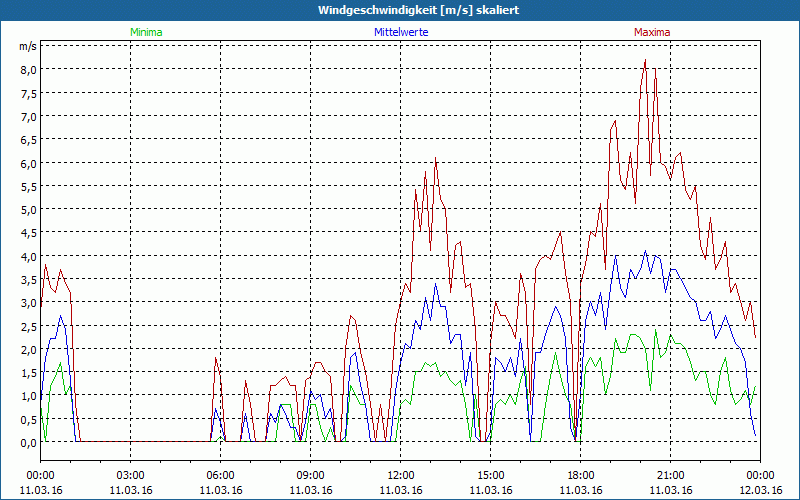The image size is (800, 500).
Task: Click the 18:00 time axis label
Action: pyautogui.click(x=580, y=475)
